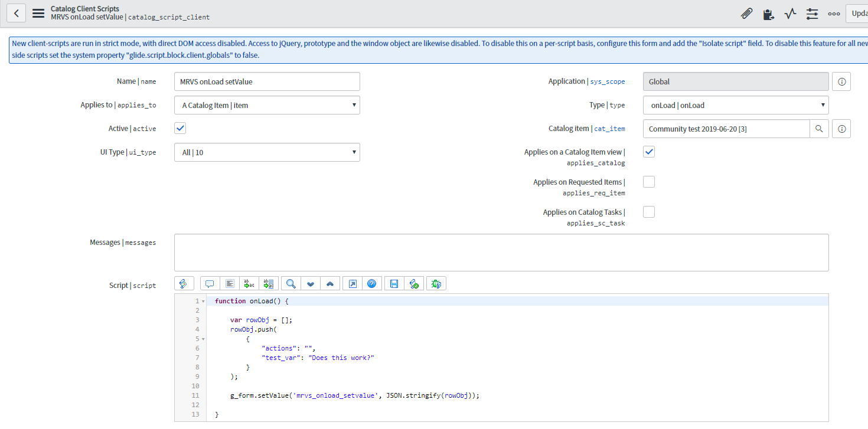Format the code in the script editor

tap(230, 283)
